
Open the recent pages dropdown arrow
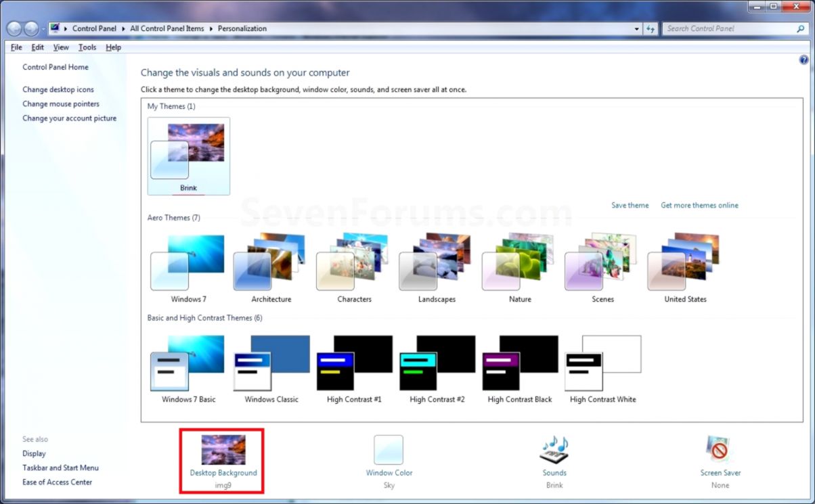(x=43, y=29)
